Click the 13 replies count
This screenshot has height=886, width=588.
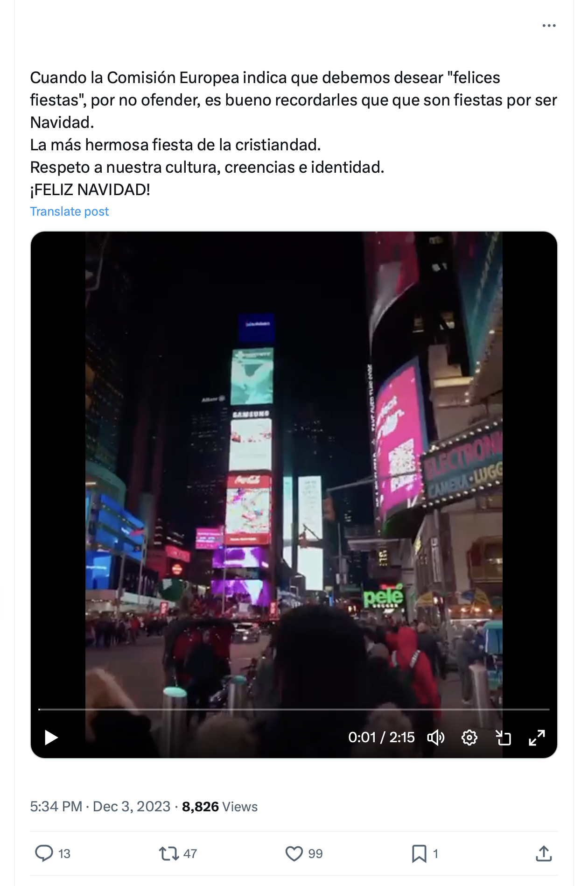[x=64, y=854]
